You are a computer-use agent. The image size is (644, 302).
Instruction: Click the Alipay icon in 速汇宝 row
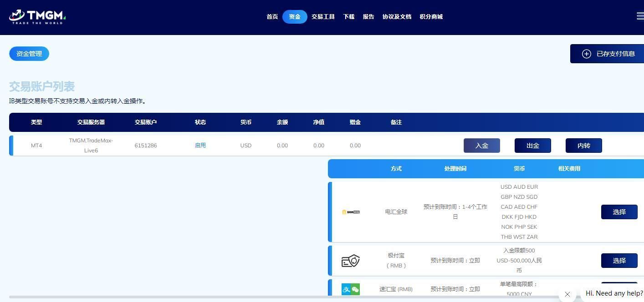(x=346, y=289)
